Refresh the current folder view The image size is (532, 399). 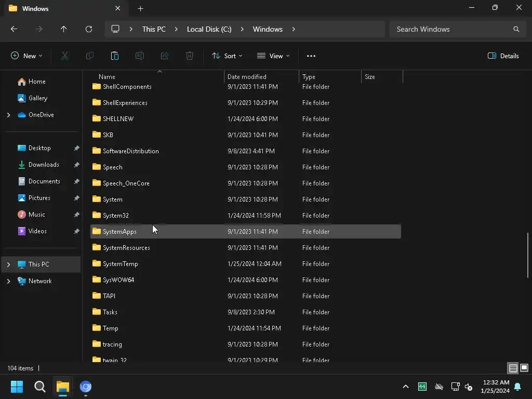click(89, 29)
